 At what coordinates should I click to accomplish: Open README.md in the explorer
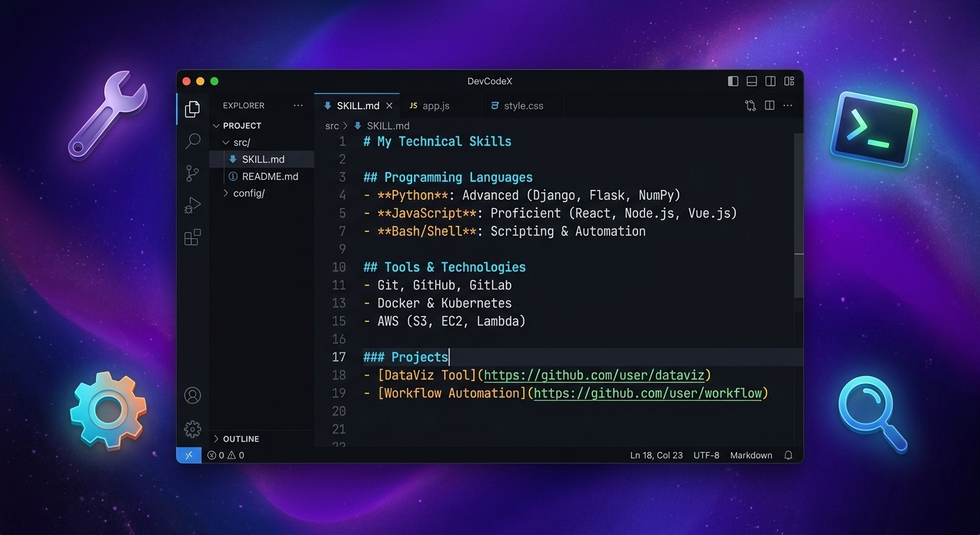point(269,176)
